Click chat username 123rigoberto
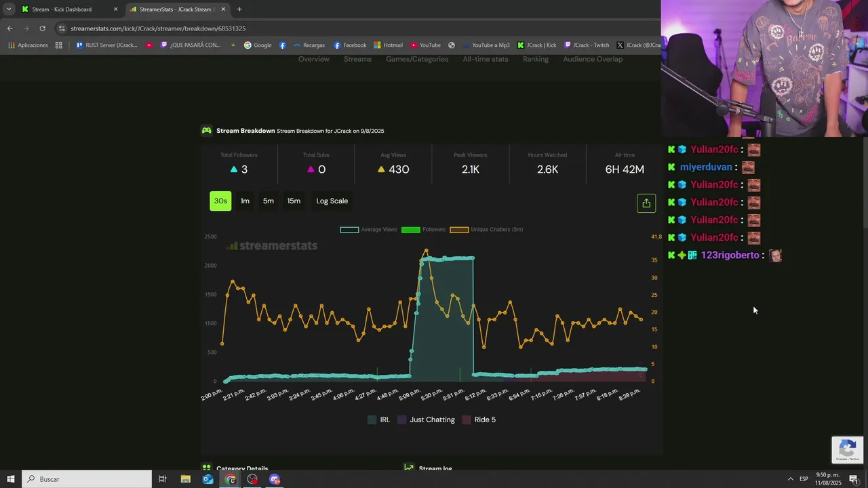Viewport: 868px width, 488px height. pos(730,255)
